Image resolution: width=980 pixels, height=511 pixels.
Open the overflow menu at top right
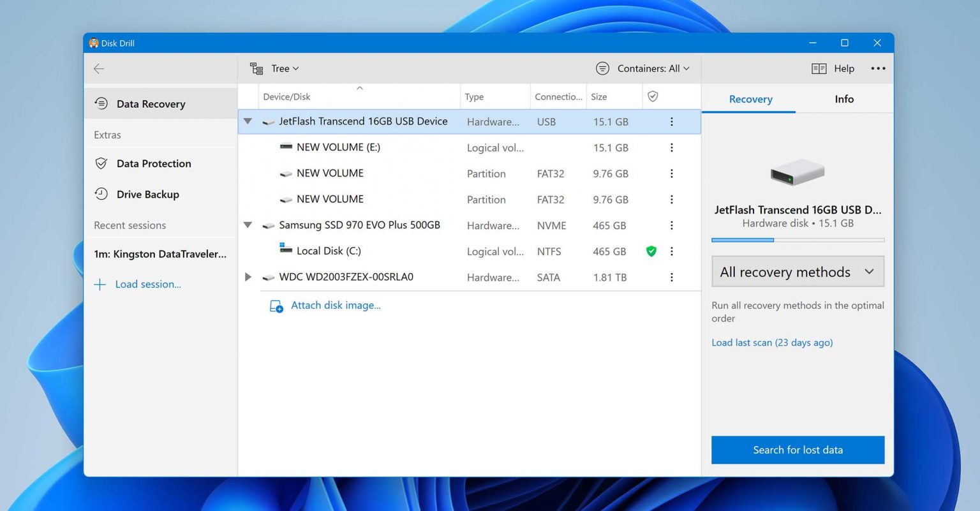click(x=879, y=68)
